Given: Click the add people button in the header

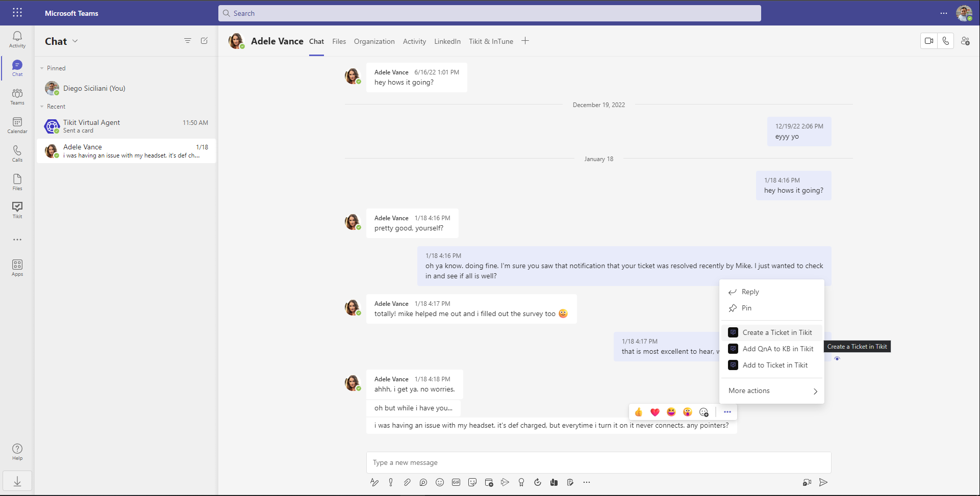Looking at the screenshot, I should pos(965,41).
